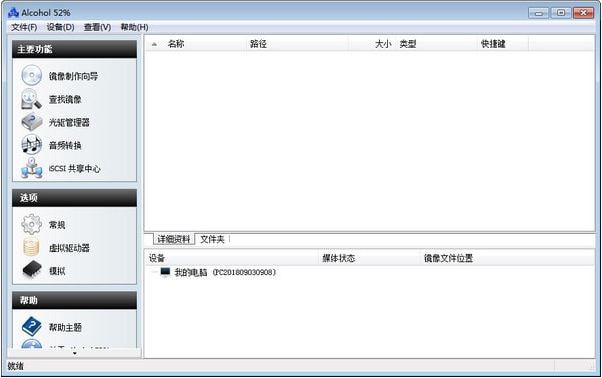Click the sort arrow column header
Image resolution: width=602 pixels, height=378 pixels.
154,44
